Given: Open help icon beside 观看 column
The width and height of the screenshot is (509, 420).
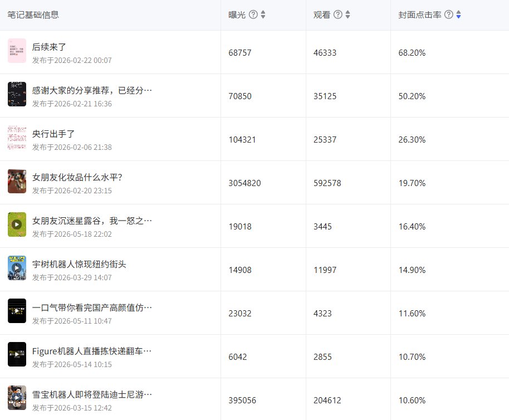Looking at the screenshot, I should (x=338, y=14).
